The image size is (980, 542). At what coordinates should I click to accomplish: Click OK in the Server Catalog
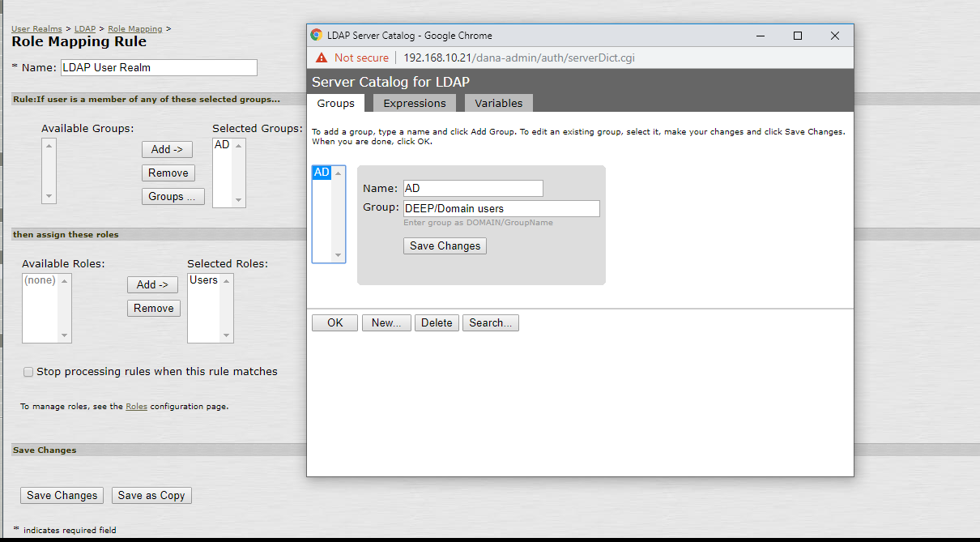pos(334,322)
